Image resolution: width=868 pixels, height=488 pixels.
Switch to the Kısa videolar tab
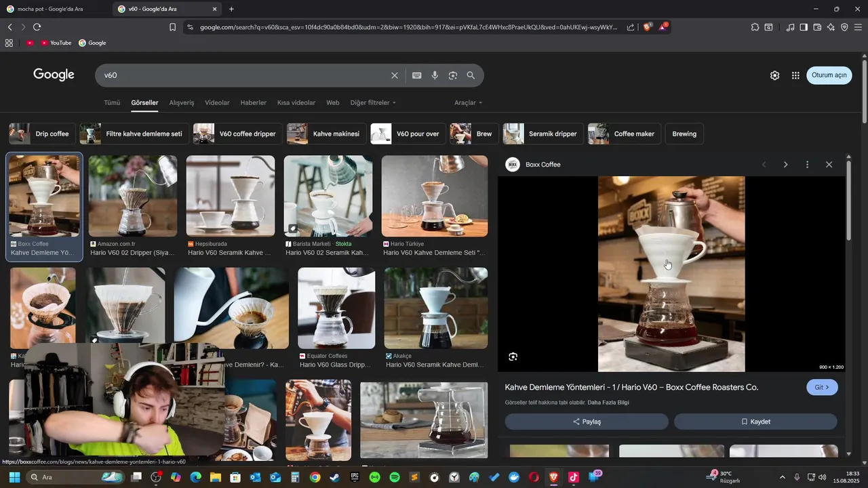(x=296, y=102)
